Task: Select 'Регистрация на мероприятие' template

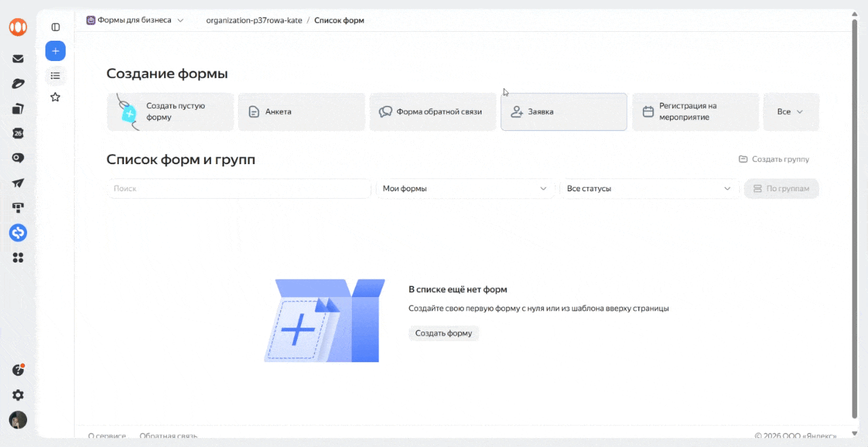Action: pos(696,112)
